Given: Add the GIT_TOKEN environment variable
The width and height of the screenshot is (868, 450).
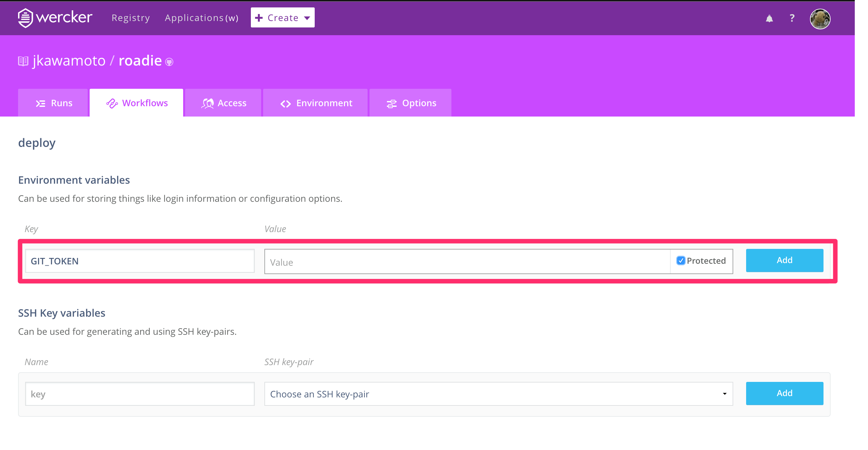Looking at the screenshot, I should point(784,260).
